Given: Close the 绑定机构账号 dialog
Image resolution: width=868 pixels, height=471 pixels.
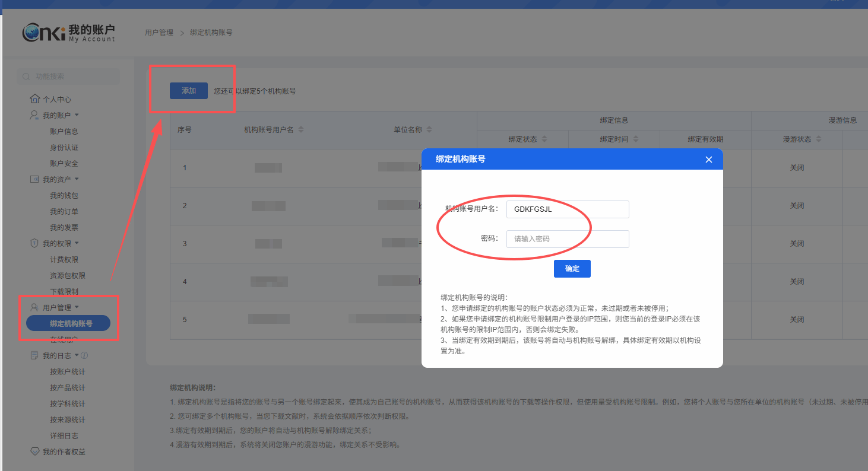Looking at the screenshot, I should click(x=708, y=160).
